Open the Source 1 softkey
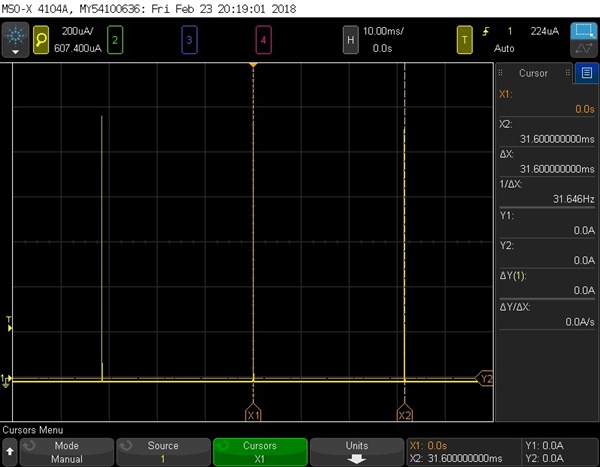 coord(163,452)
